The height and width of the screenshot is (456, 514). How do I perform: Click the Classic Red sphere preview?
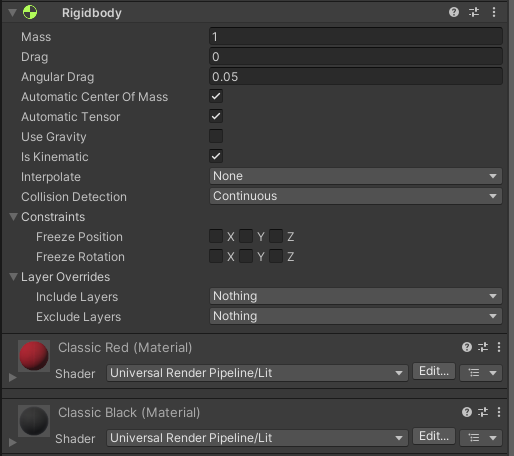coord(34,356)
